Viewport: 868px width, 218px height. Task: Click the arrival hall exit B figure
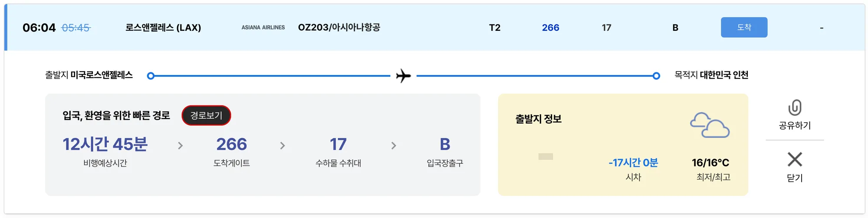[x=445, y=144]
